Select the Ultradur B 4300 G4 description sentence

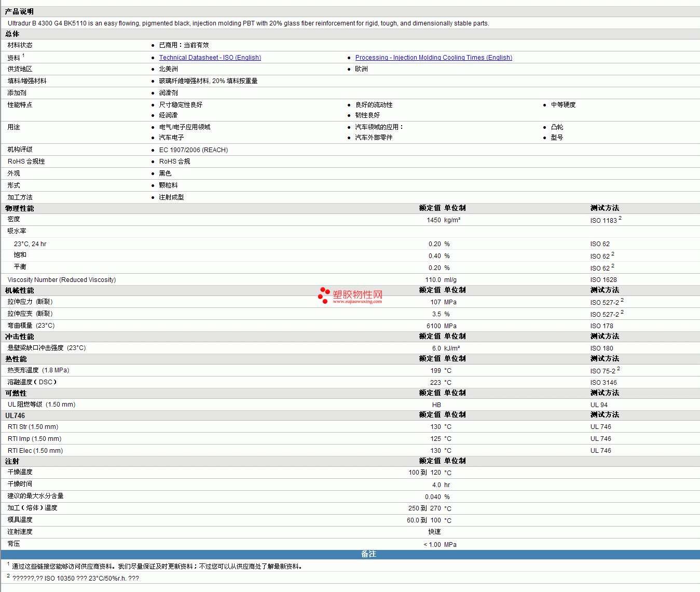pyautogui.click(x=248, y=23)
